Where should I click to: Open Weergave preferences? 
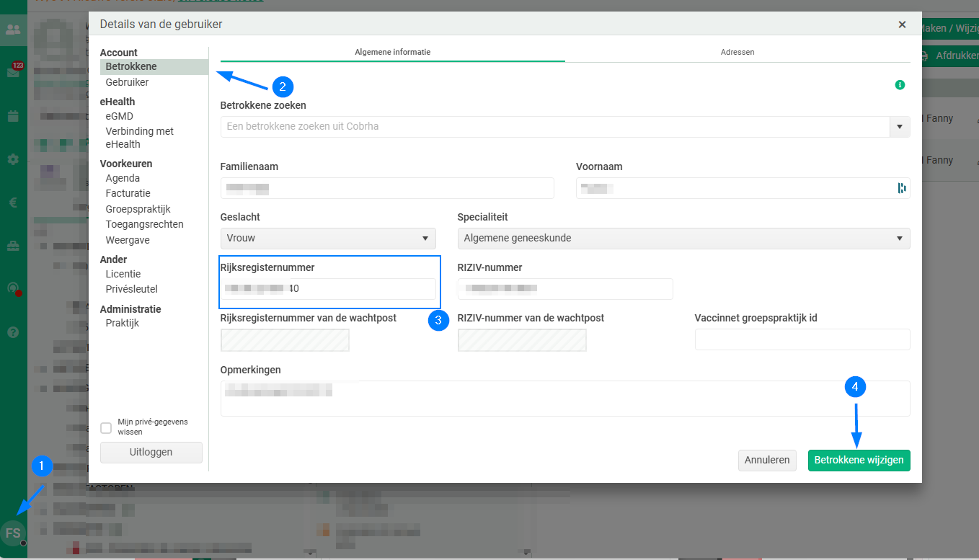128,240
